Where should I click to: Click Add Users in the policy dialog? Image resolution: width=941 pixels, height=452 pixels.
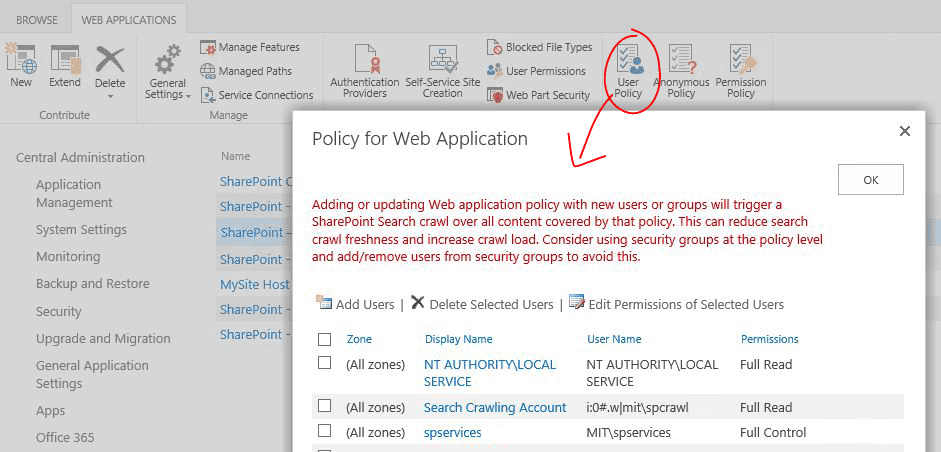[355, 304]
